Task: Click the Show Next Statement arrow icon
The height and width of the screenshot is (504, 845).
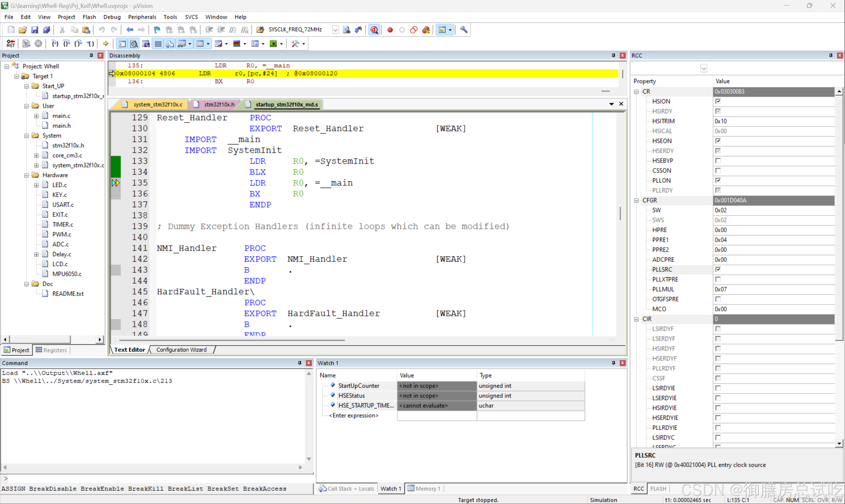Action: 106,44
